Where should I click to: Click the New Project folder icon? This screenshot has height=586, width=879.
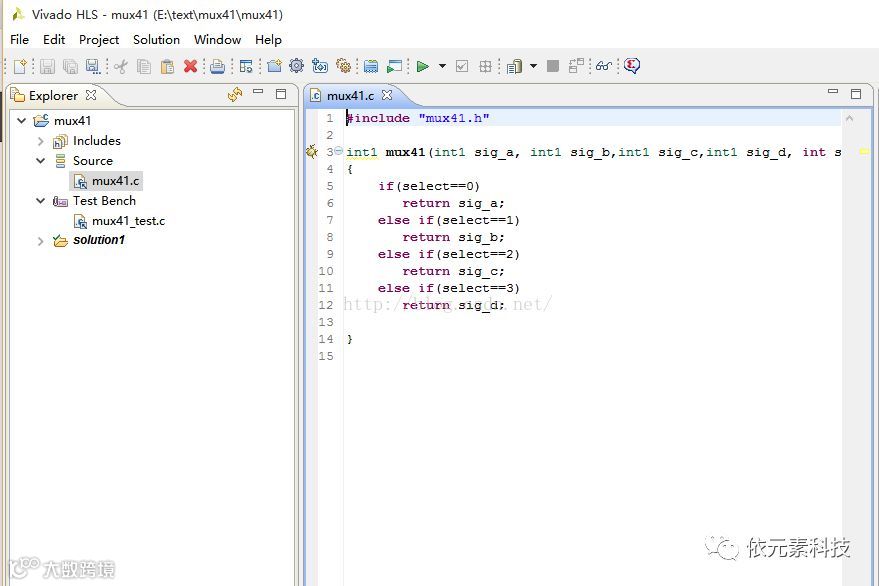pos(274,66)
